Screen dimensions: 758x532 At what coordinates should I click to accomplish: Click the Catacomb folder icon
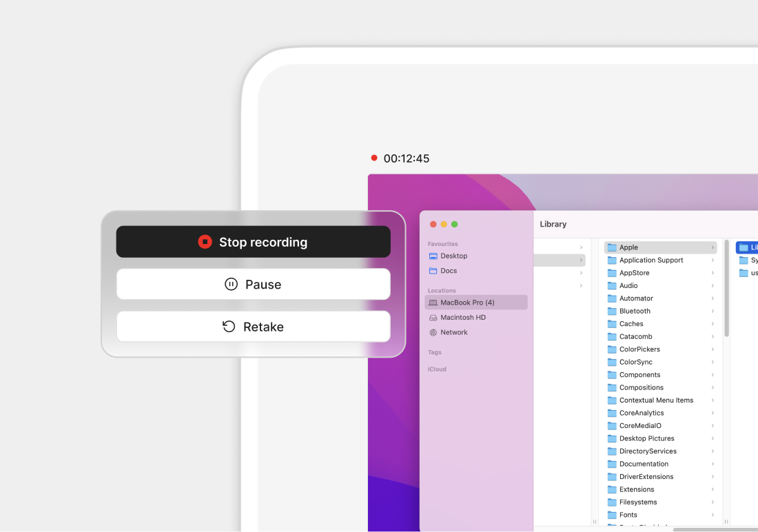pos(612,336)
